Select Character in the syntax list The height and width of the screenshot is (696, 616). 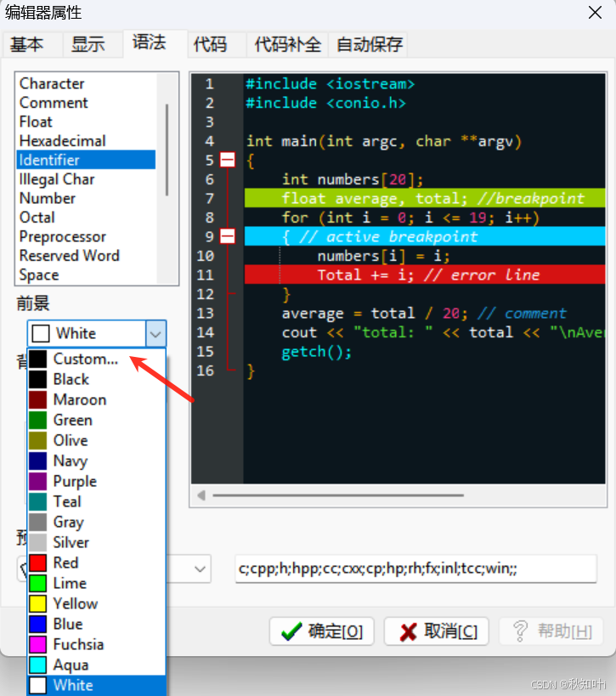(x=86, y=83)
